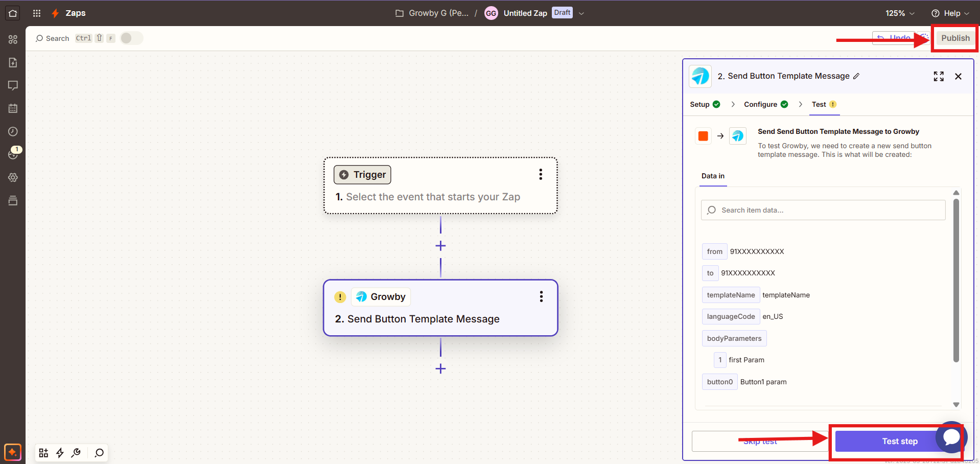This screenshot has width=980, height=464.
Task: Open the chat support bubble
Action: click(951, 437)
